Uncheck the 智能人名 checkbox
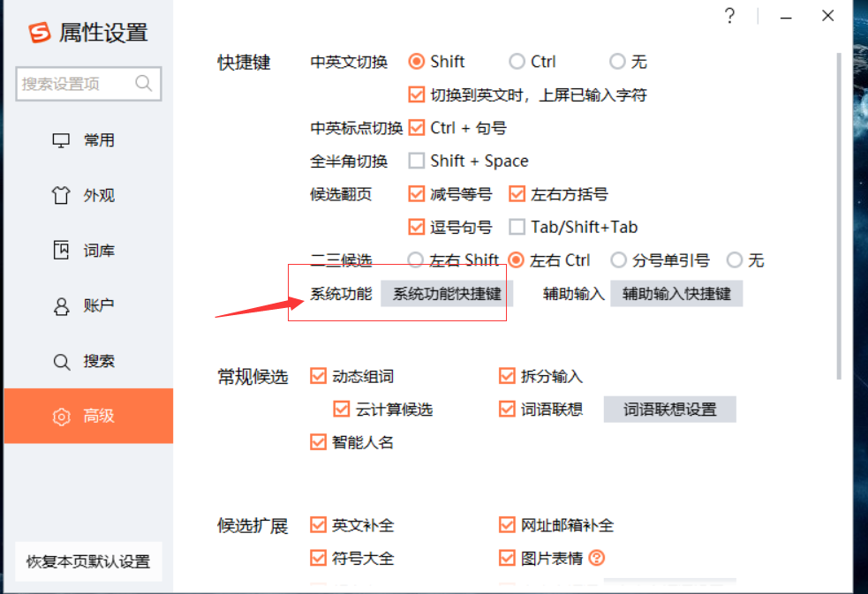 pyautogui.click(x=318, y=441)
